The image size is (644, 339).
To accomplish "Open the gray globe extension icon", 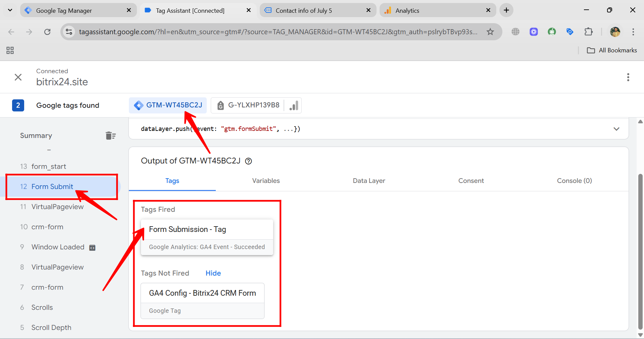I will pyautogui.click(x=515, y=32).
